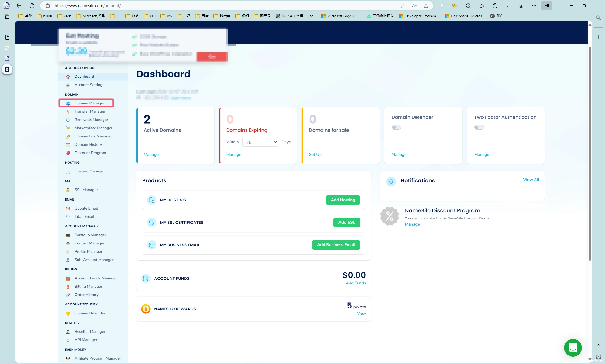
Task: Open the Developer Program bookmark
Action: [x=419, y=16]
